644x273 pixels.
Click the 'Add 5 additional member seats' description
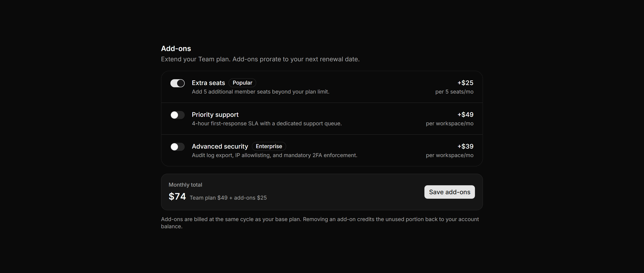261,92
